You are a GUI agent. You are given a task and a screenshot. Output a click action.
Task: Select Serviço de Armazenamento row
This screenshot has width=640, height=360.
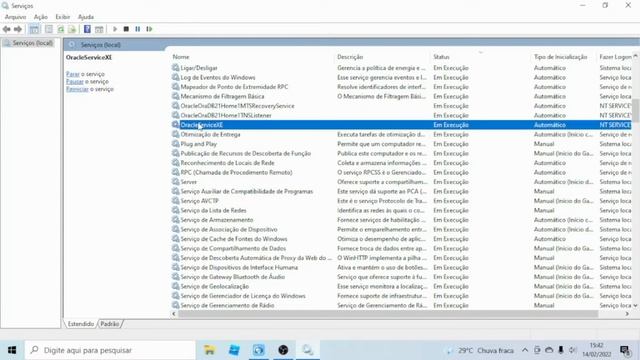point(401,220)
